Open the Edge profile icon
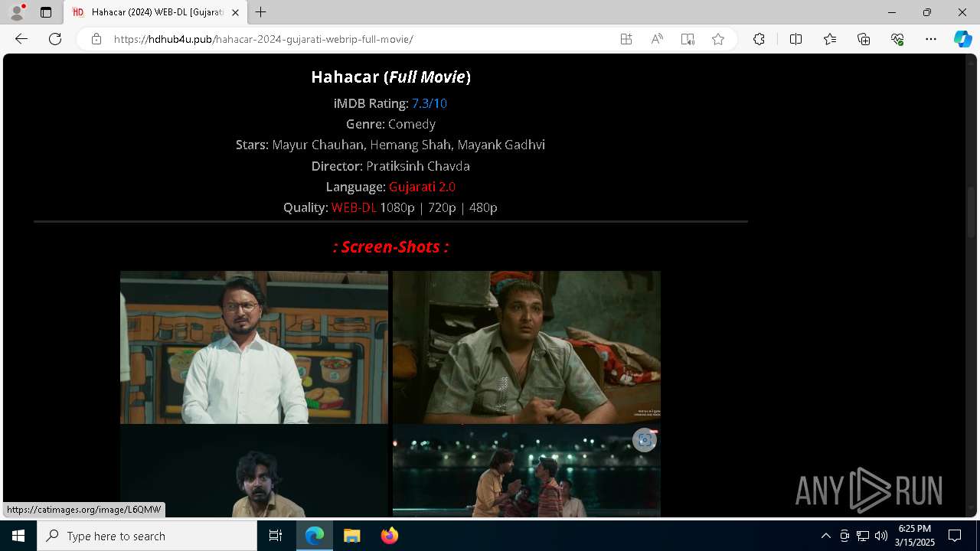 17,12
